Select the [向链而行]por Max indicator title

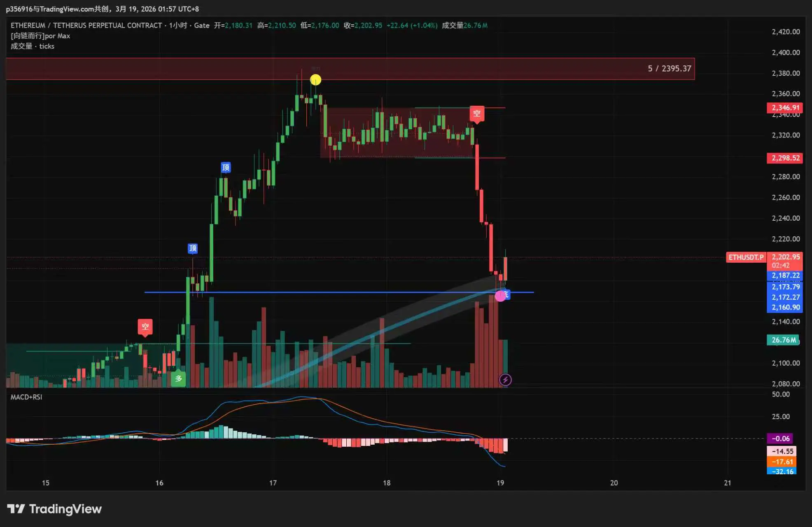[40, 36]
